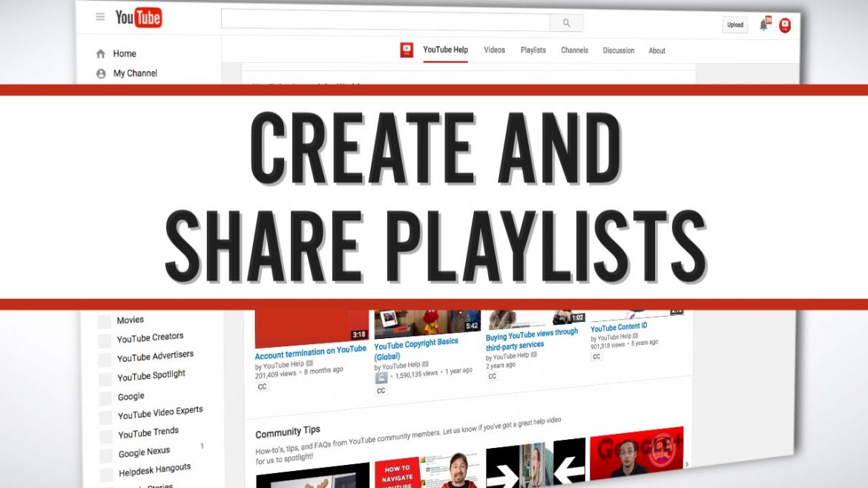Click the 901,318 views text
868x488 pixels.
point(608,346)
